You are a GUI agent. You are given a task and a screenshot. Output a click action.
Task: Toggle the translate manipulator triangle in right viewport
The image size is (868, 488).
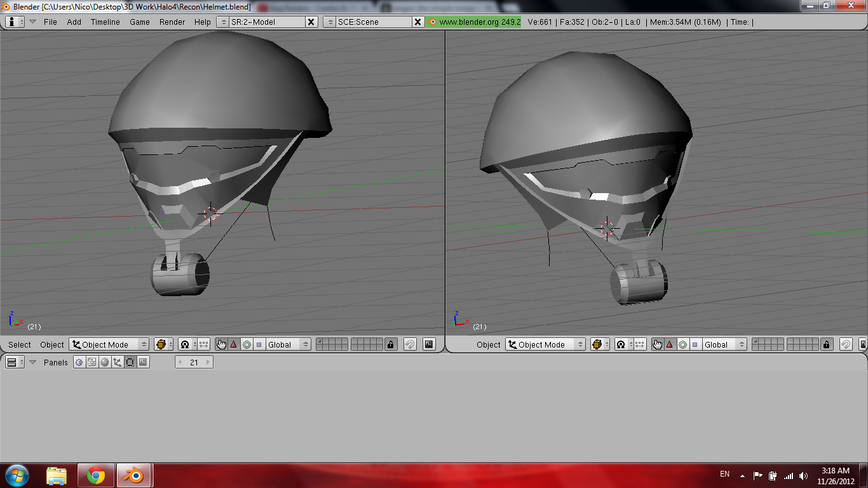point(670,344)
